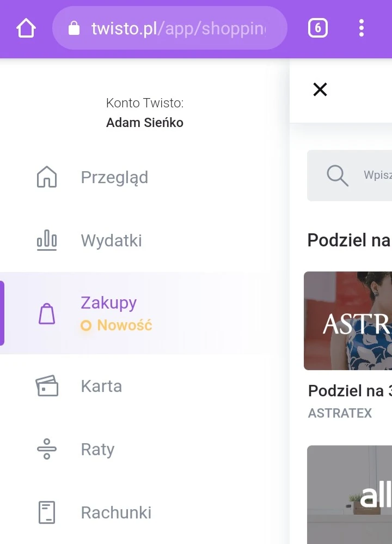Click the magnifier icon in search box
Viewport: 392px width, 544px height.
[x=337, y=176]
